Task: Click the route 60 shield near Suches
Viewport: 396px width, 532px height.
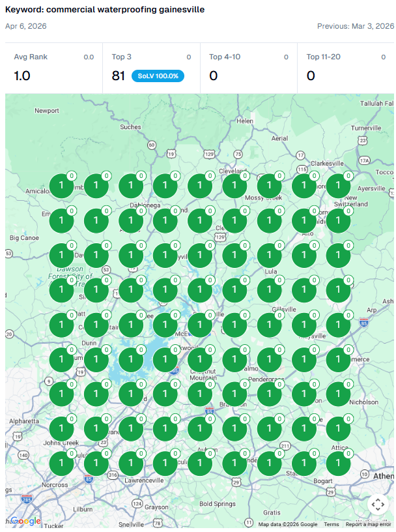Action: click(x=152, y=145)
